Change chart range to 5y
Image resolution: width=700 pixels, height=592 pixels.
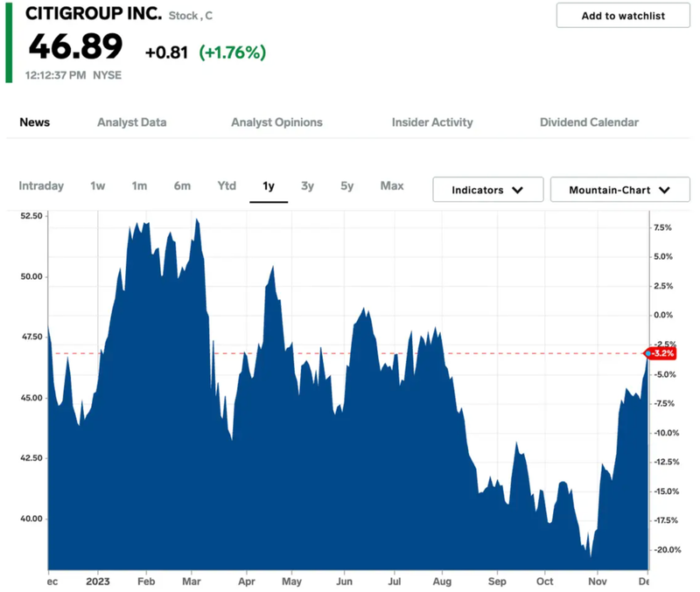346,185
